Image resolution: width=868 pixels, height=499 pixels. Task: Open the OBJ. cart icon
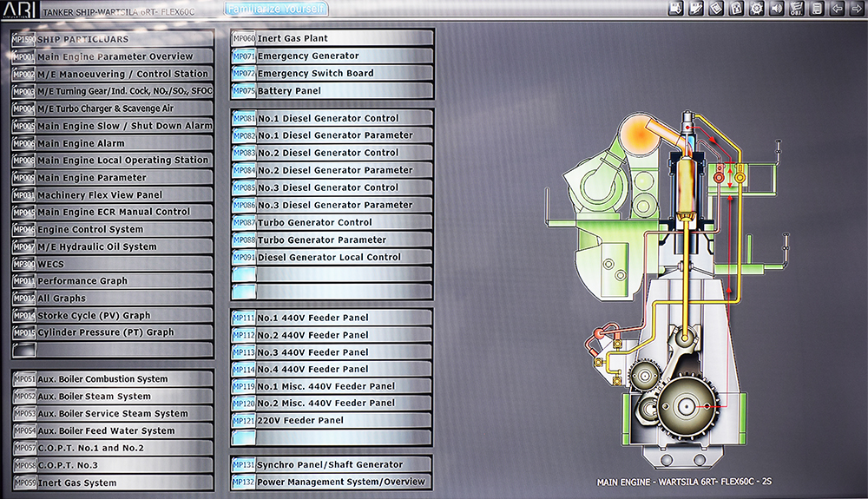[797, 9]
